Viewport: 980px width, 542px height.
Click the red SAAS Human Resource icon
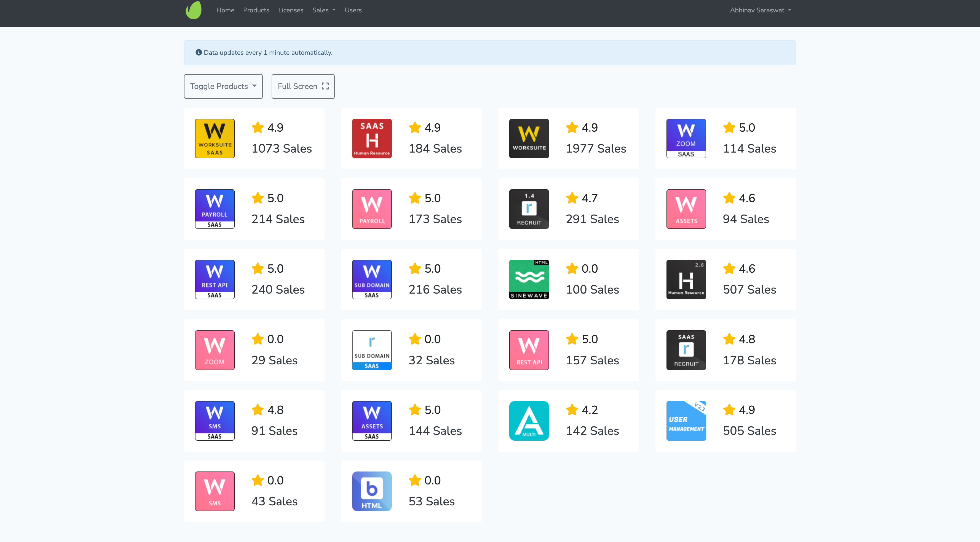pyautogui.click(x=372, y=138)
